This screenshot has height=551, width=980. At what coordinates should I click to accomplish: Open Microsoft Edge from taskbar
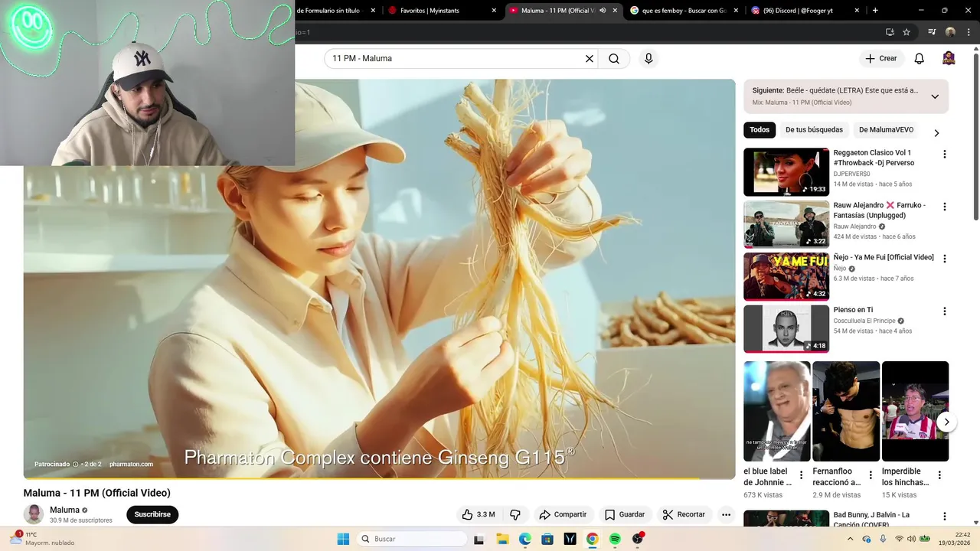pos(524,539)
